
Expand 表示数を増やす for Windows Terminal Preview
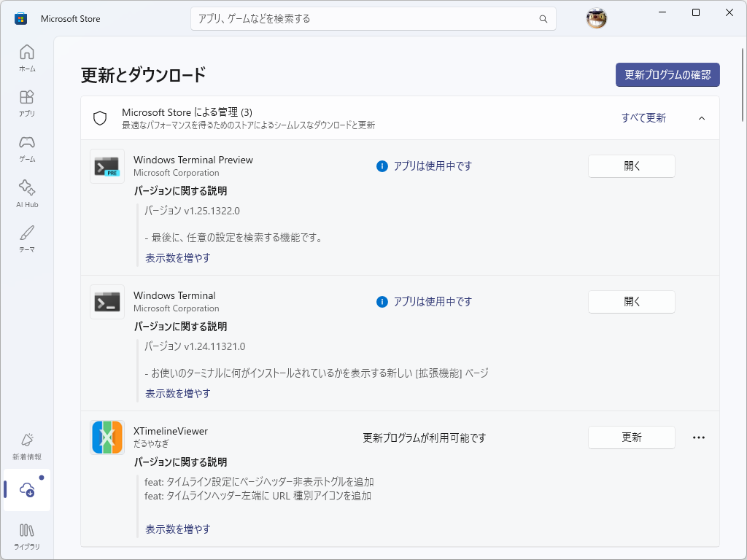[178, 258]
